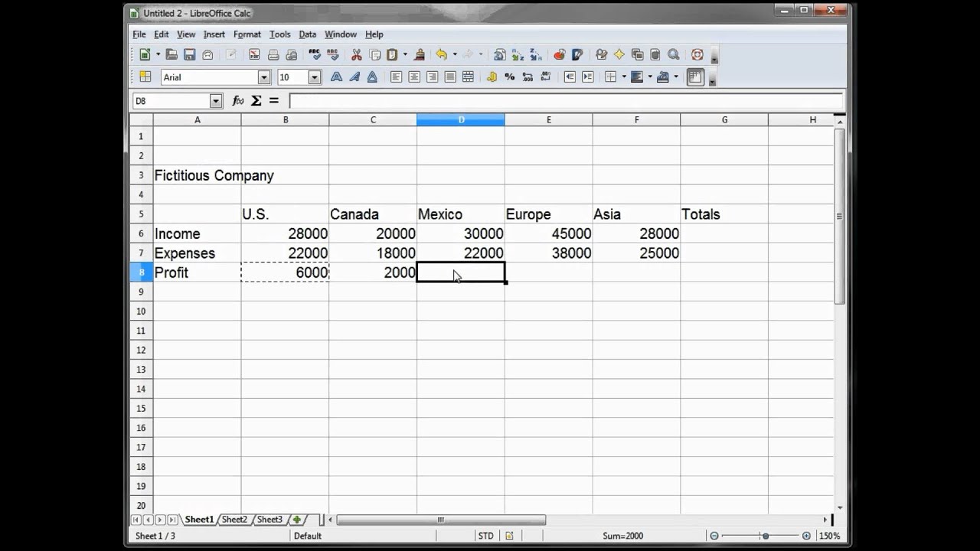The height and width of the screenshot is (551, 980).
Task: Expand the Font Size dropdown
Action: point(314,77)
